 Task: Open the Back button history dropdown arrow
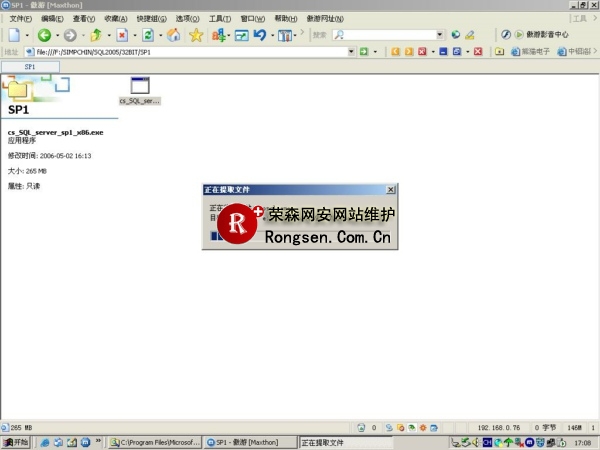[x=55, y=35]
